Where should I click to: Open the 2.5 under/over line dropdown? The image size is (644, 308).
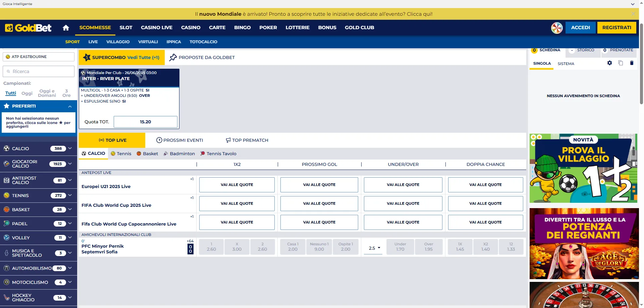(374, 248)
